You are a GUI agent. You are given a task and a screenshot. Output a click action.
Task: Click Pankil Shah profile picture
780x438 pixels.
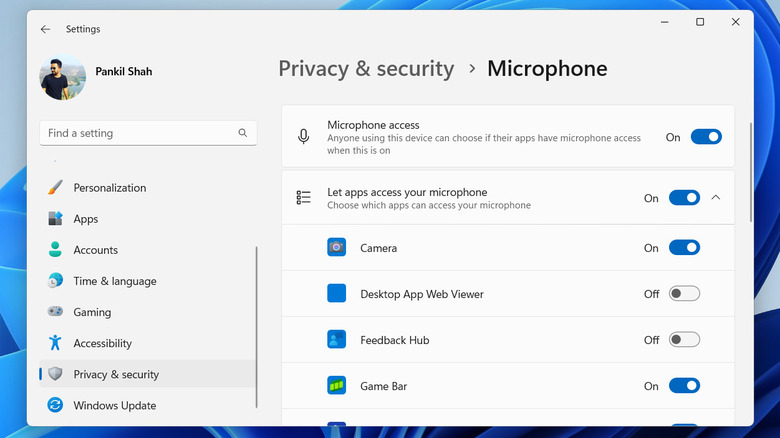62,78
